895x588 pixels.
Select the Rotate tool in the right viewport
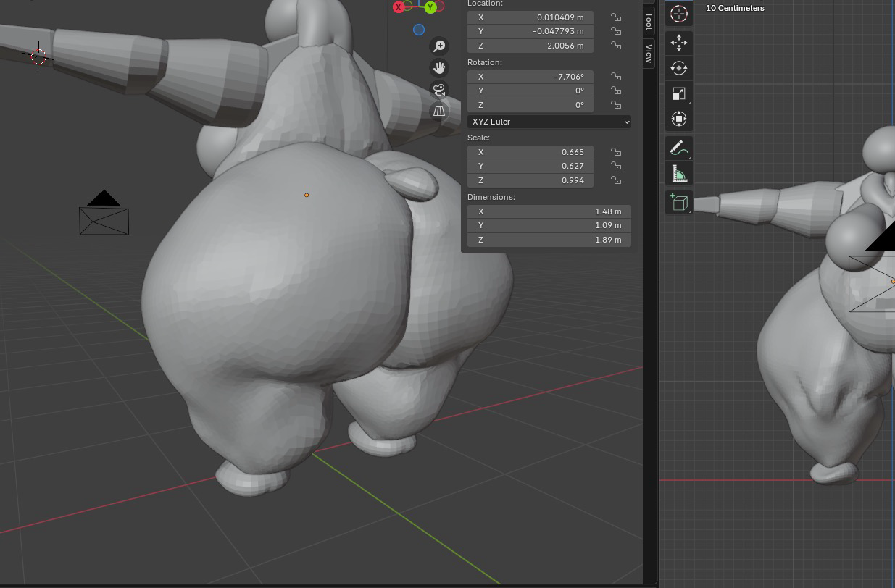coord(678,68)
